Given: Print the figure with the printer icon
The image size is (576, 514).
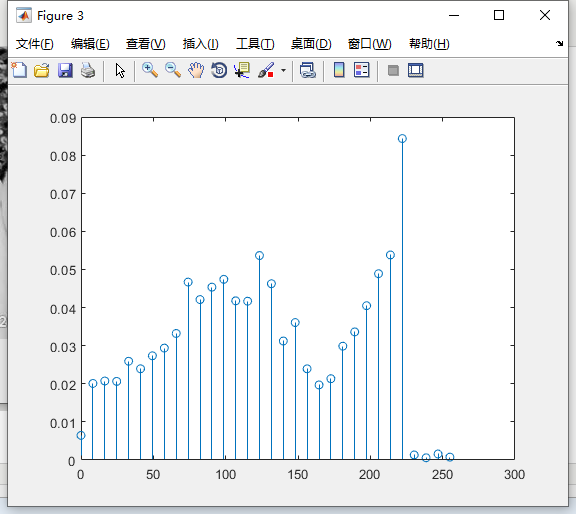Looking at the screenshot, I should click(88, 70).
